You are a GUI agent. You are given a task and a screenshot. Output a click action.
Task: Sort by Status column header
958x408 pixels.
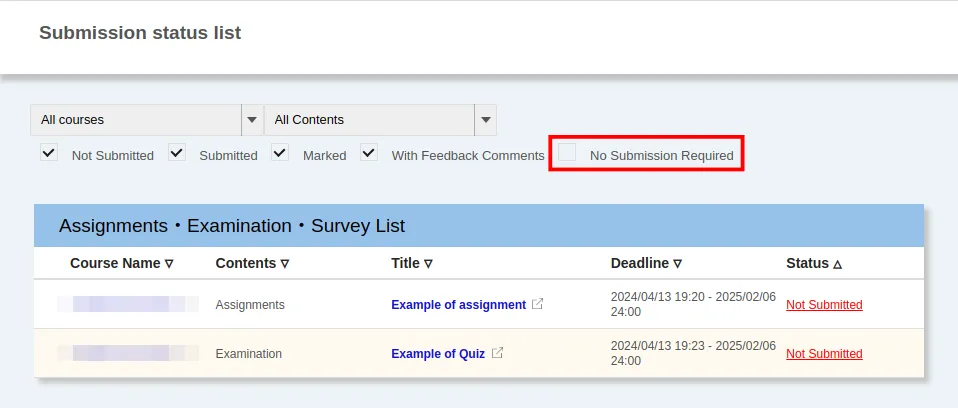pyautogui.click(x=814, y=263)
